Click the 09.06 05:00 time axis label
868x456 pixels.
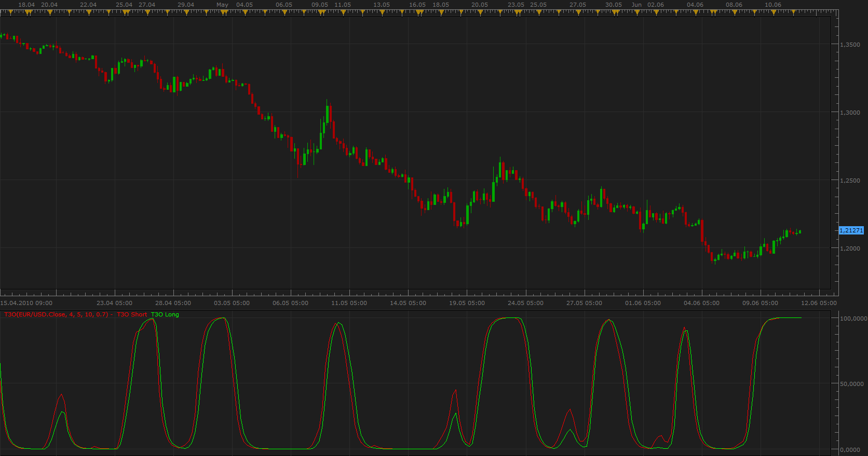761,303
